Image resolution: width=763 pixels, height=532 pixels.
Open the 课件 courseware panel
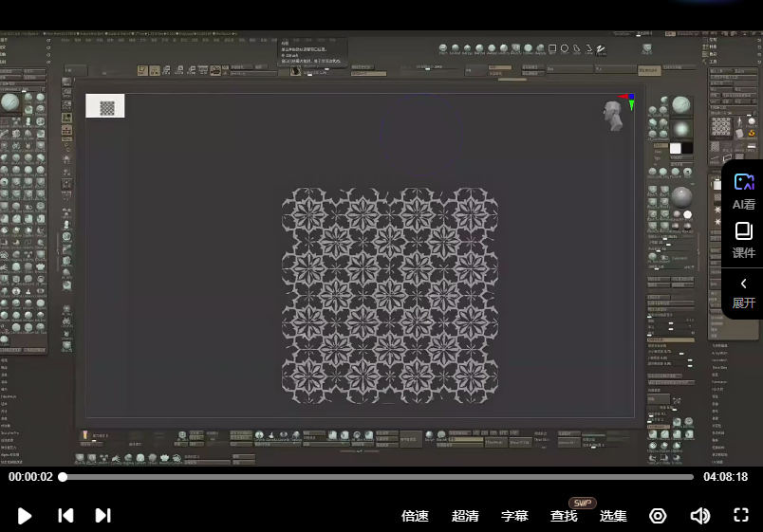click(x=744, y=241)
